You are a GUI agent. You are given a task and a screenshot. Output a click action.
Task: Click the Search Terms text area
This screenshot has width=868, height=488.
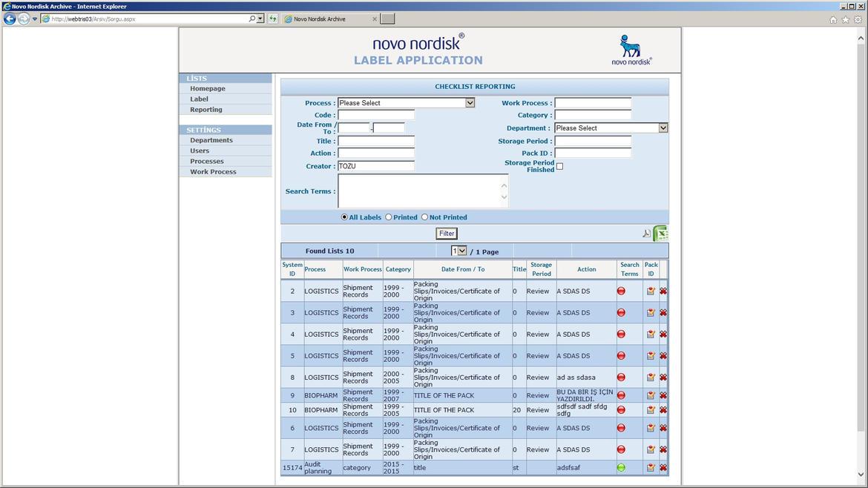pyautogui.click(x=423, y=191)
